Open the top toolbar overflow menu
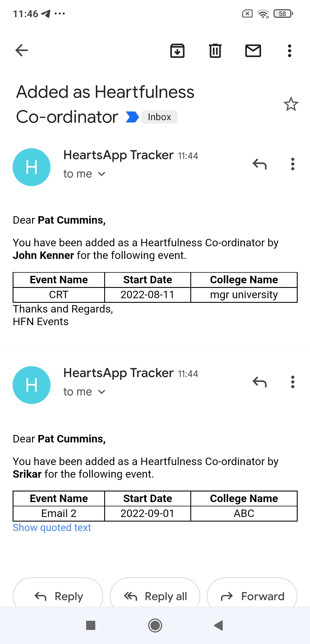Screen dimensions: 310x644 [x=289, y=51]
